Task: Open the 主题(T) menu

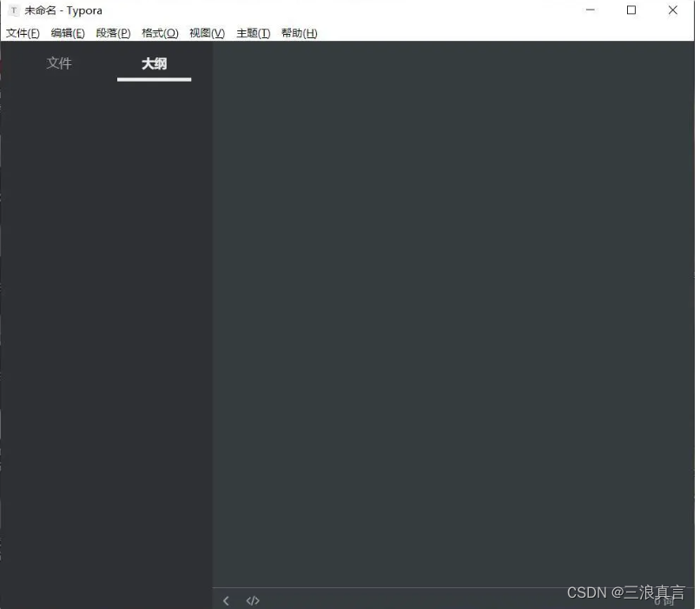Action: [253, 33]
